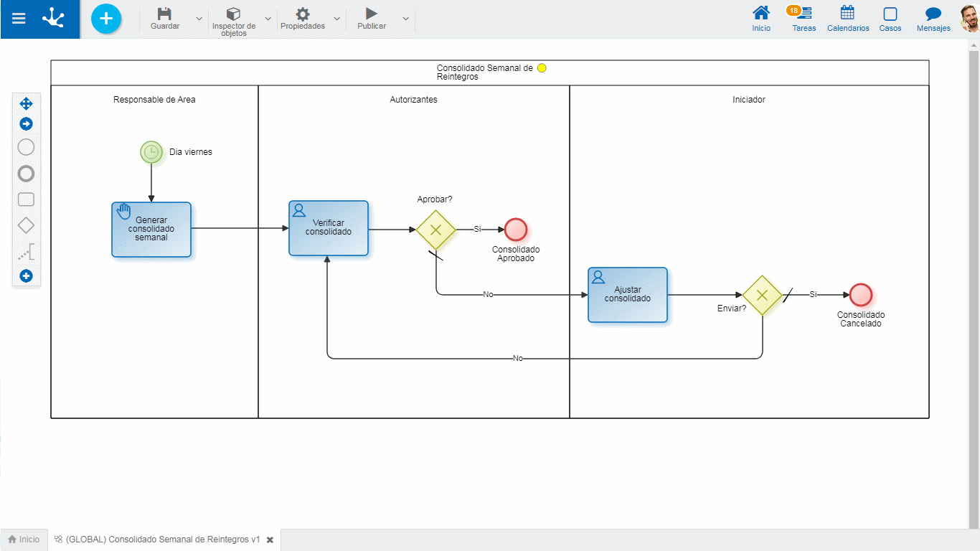This screenshot has width=980, height=551.
Task: Open the hamburger main menu
Action: [19, 19]
